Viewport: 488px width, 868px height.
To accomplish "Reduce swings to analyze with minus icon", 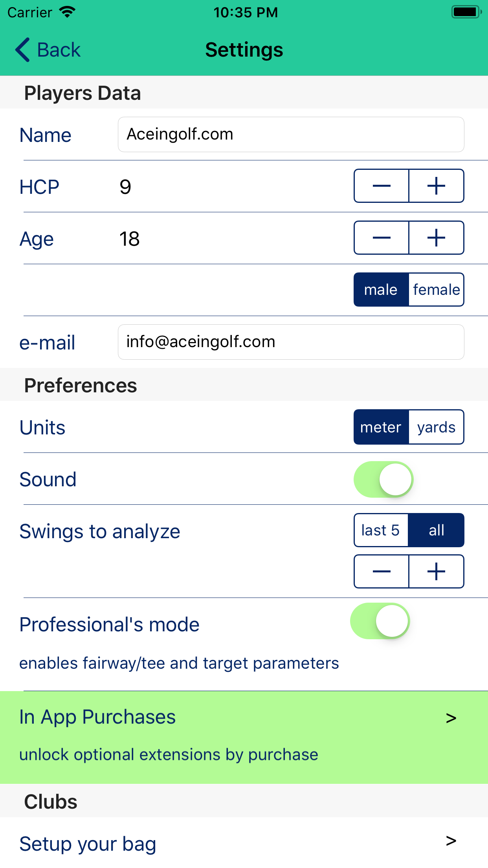I will click(x=381, y=572).
